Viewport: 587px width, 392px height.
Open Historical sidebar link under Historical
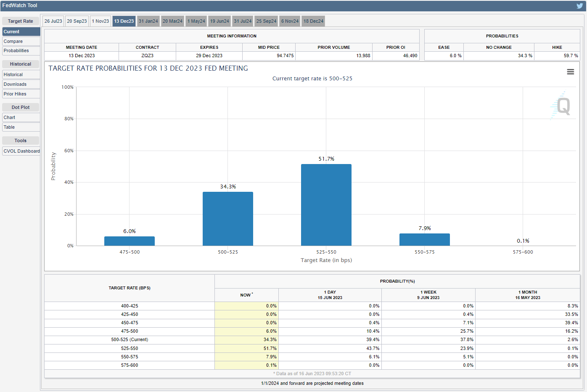click(21, 74)
